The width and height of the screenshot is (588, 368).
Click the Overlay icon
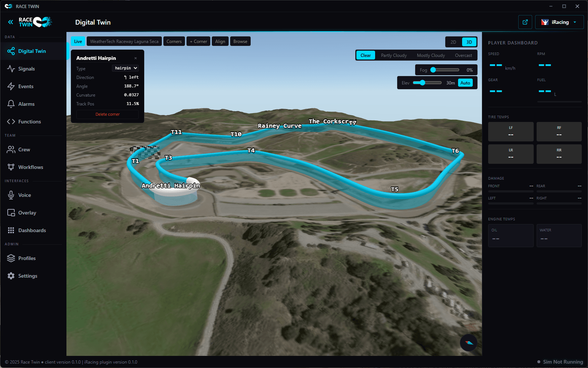pyautogui.click(x=11, y=213)
